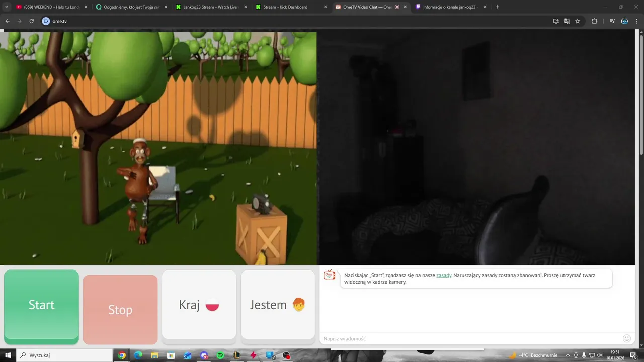Viewport: 644px width, 362px height.
Task: Bookmark this page with the star
Action: point(578,21)
